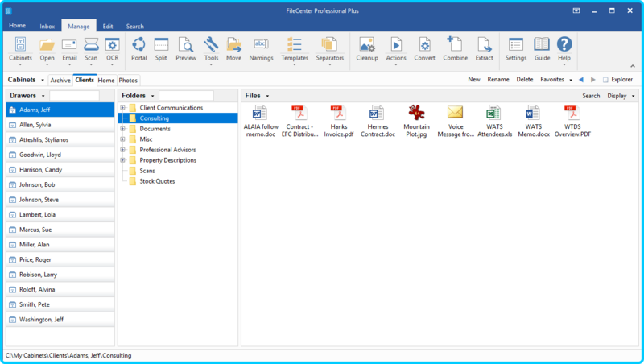
Task: Click Search in the Files panel
Action: [x=591, y=96]
